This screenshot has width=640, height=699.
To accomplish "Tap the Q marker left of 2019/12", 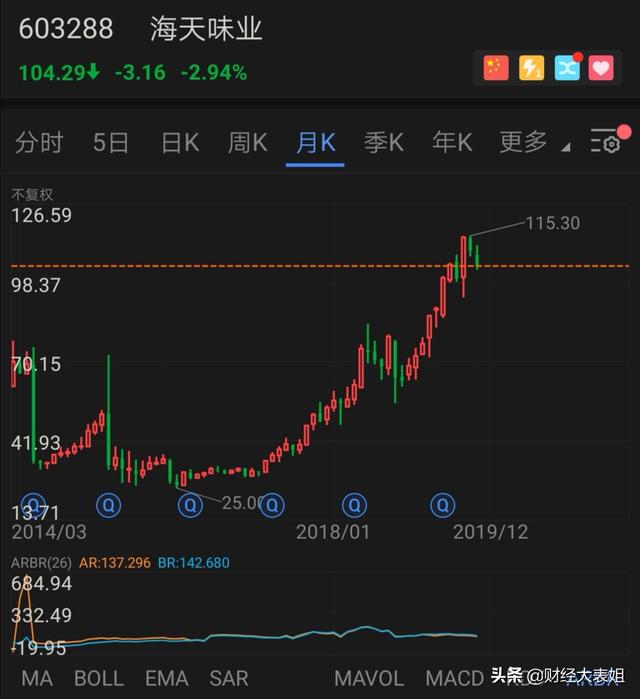I will 442,505.
